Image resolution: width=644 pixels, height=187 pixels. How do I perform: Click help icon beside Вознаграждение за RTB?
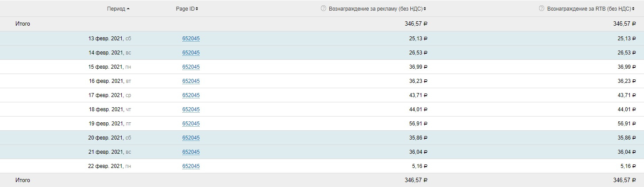pos(541,8)
